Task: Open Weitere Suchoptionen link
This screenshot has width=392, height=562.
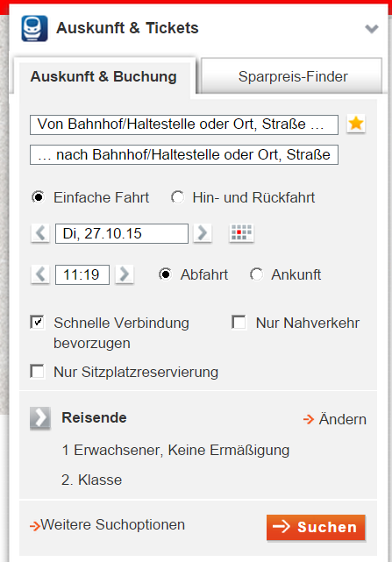Action: tap(107, 525)
